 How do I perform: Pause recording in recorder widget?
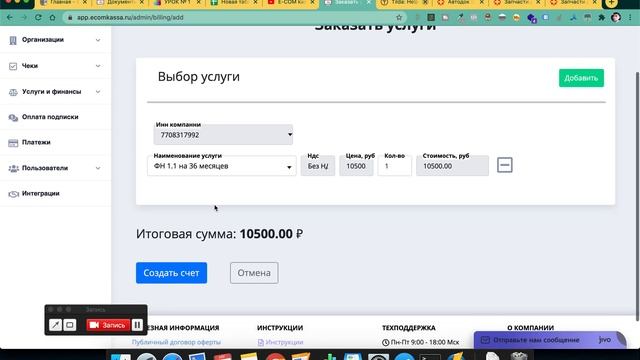point(137,325)
